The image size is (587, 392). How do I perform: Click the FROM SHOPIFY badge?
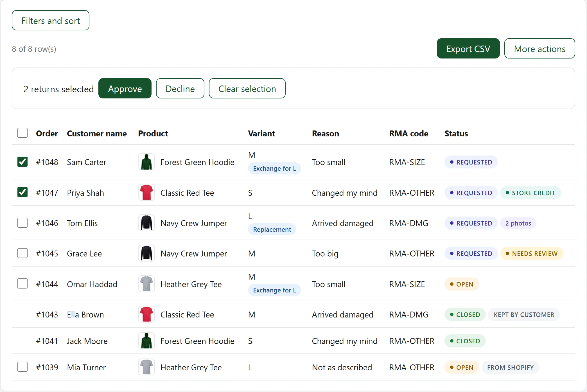pos(510,368)
